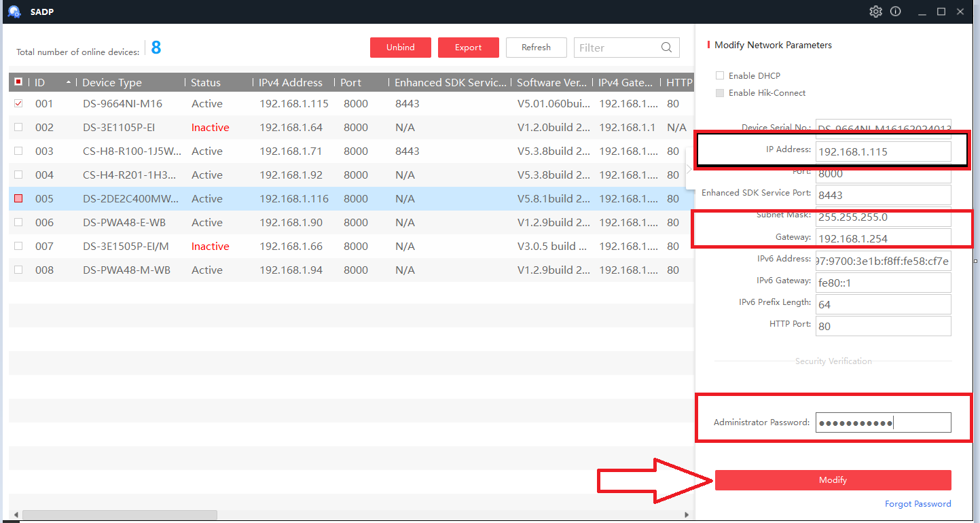This screenshot has width=980, height=523.
Task: Click the info icon in title bar
Action: tap(896, 12)
